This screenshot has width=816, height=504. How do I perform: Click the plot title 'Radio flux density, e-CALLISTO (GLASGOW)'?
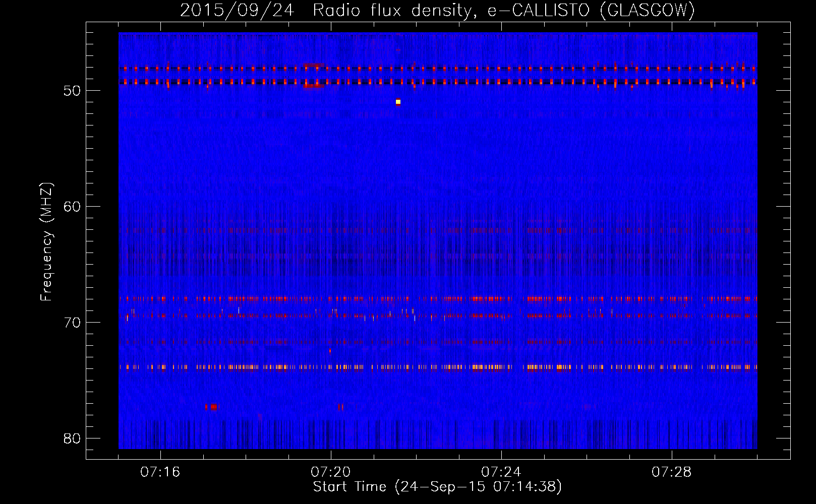pyautogui.click(x=504, y=10)
